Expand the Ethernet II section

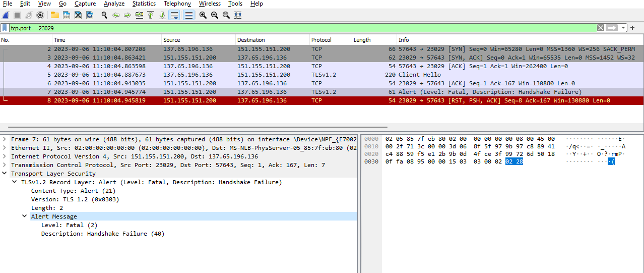(5, 148)
